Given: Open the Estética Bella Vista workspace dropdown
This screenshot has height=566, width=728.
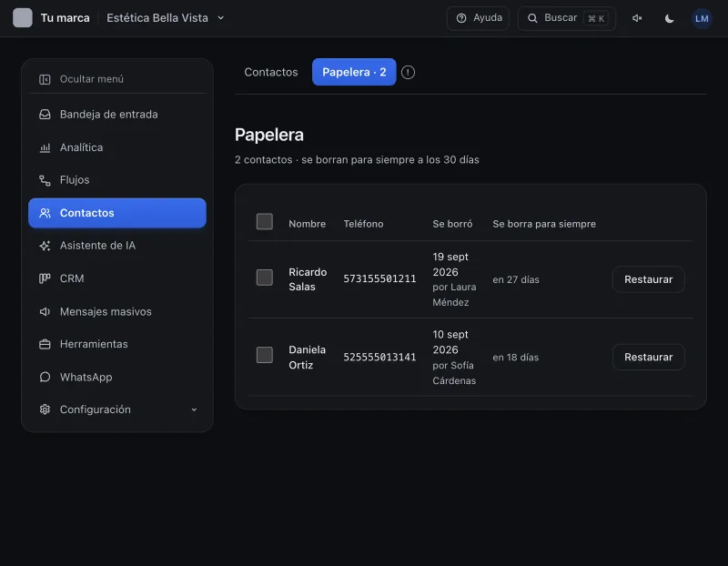Looking at the screenshot, I should click(x=166, y=18).
